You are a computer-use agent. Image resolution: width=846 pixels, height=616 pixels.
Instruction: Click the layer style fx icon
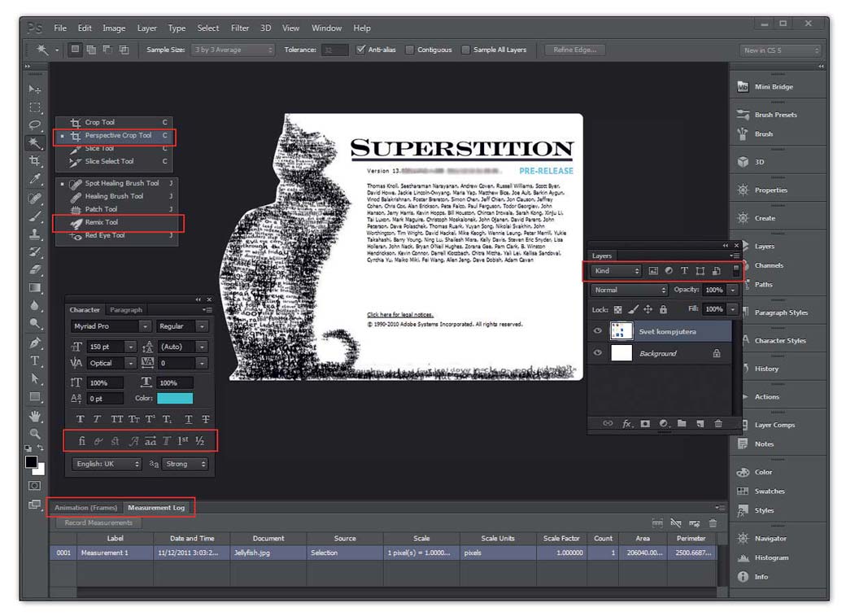(626, 424)
